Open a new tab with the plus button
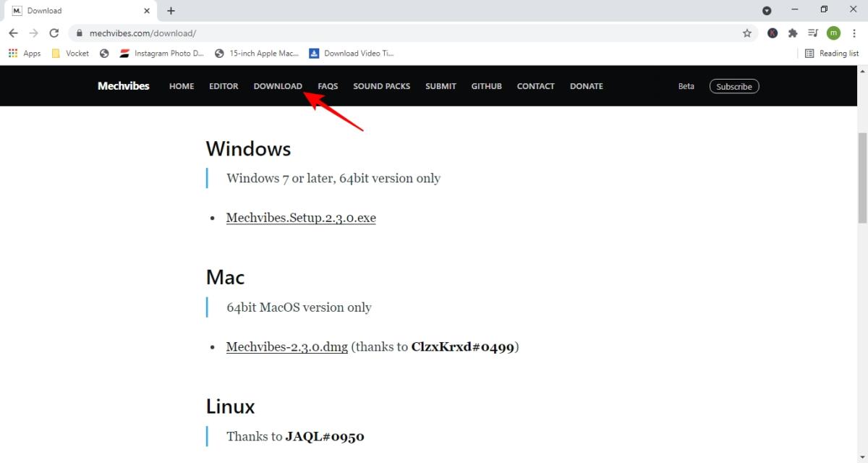This screenshot has width=868, height=463. pos(171,11)
